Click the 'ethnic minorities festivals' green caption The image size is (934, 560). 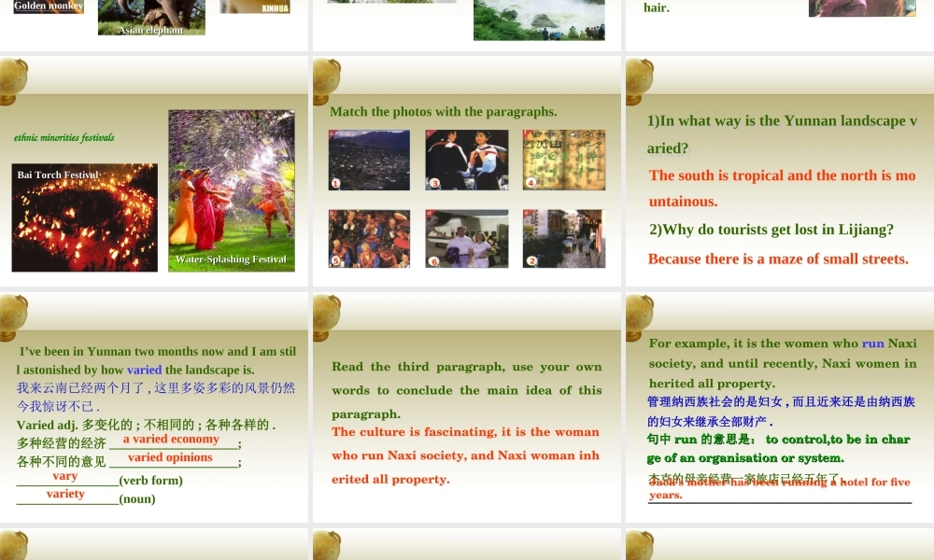click(64, 137)
